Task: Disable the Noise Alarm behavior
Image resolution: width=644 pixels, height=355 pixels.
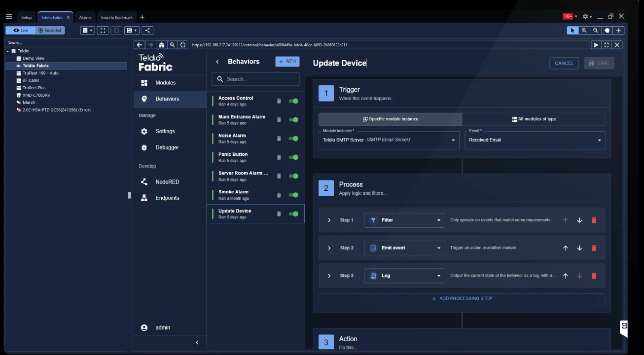Action: click(x=293, y=139)
